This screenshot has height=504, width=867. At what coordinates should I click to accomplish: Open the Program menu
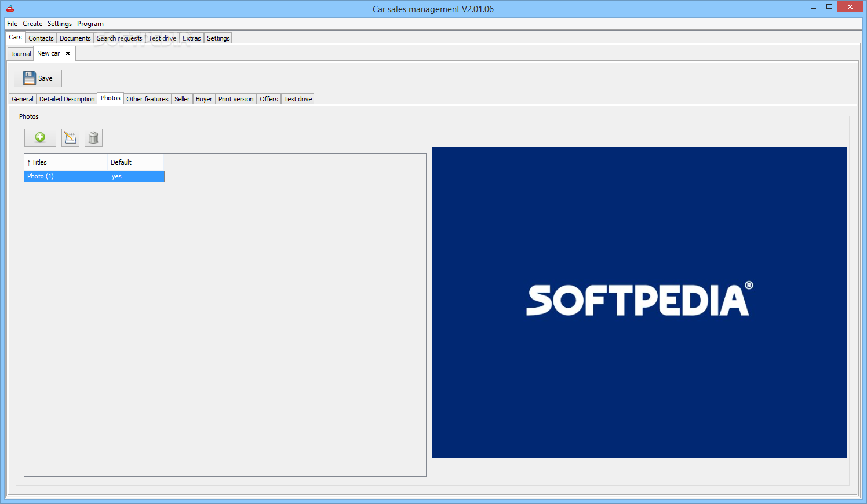pyautogui.click(x=90, y=24)
